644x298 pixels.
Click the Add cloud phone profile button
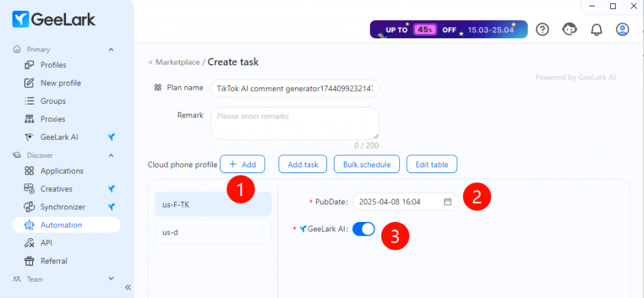tap(242, 164)
